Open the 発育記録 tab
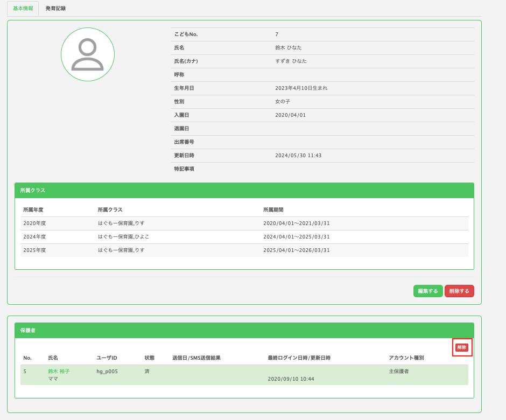 coord(55,9)
